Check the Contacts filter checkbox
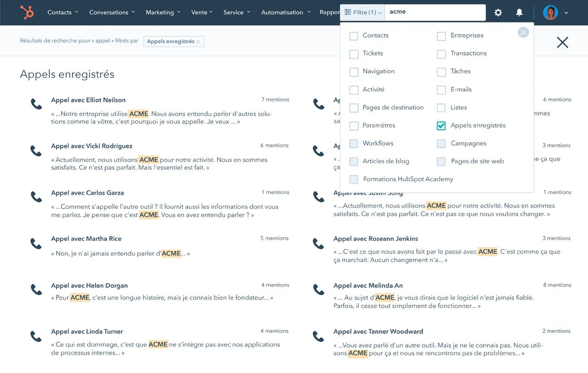This screenshot has width=588, height=373. click(354, 36)
